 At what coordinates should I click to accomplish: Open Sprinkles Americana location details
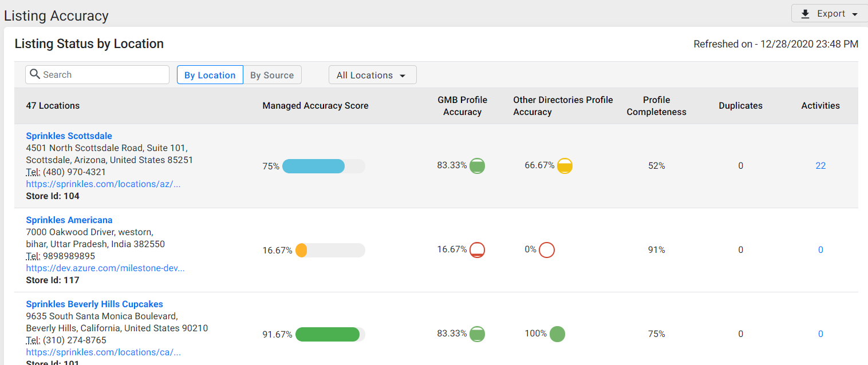pyautogui.click(x=69, y=220)
